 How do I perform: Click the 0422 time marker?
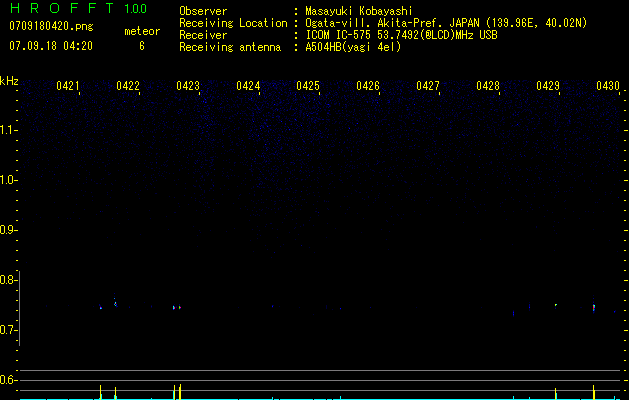point(128,86)
